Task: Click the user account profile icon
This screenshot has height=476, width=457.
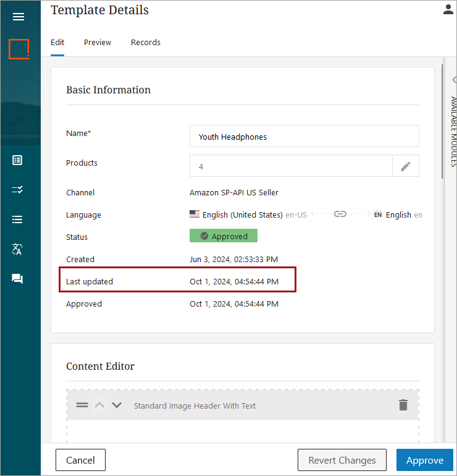Action: [448, 9]
